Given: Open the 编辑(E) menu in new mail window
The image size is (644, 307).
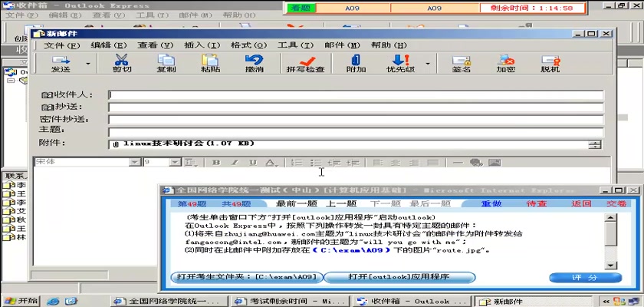Looking at the screenshot, I should point(108,45).
